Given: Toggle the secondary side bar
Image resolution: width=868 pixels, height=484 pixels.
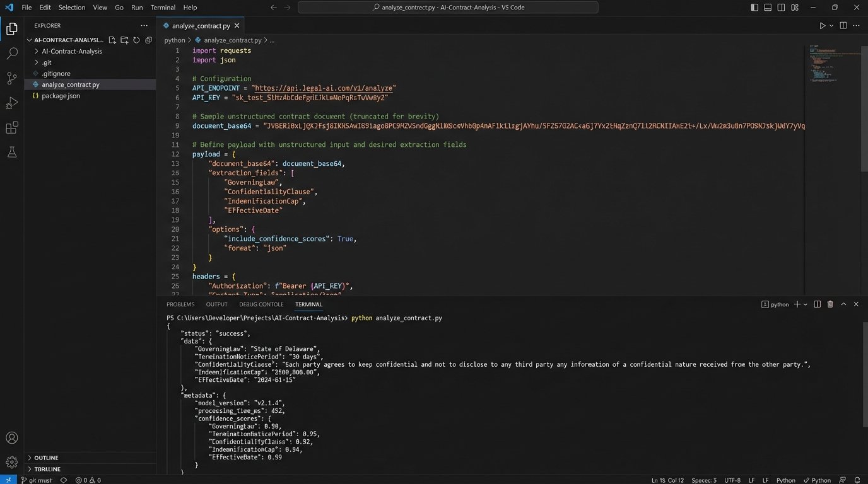Looking at the screenshot, I should pyautogui.click(x=782, y=8).
